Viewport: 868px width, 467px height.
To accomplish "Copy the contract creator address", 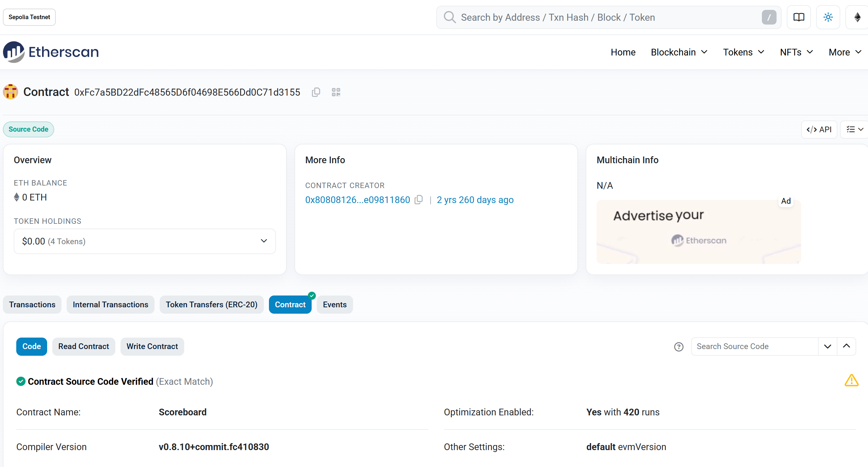I will pos(418,200).
